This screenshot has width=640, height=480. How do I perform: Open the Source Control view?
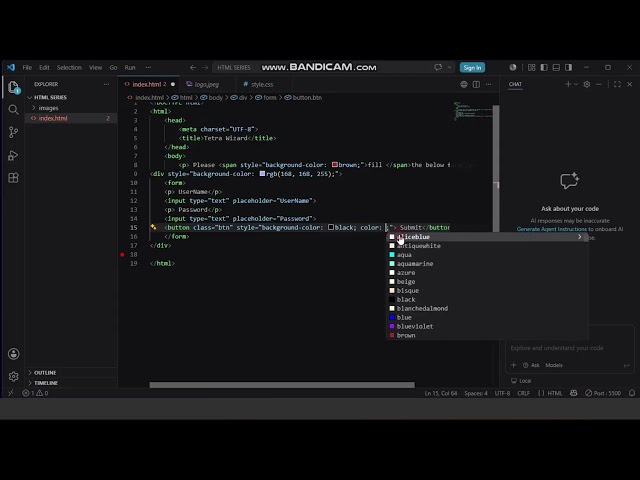13,132
